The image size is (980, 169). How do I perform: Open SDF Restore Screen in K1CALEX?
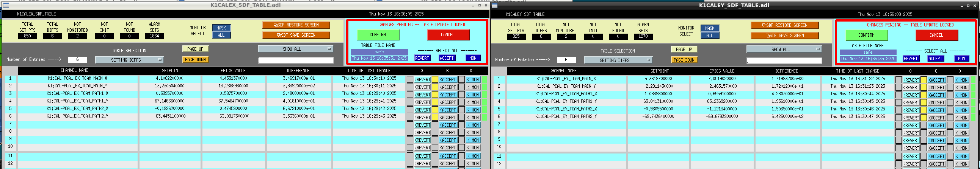coord(296,25)
